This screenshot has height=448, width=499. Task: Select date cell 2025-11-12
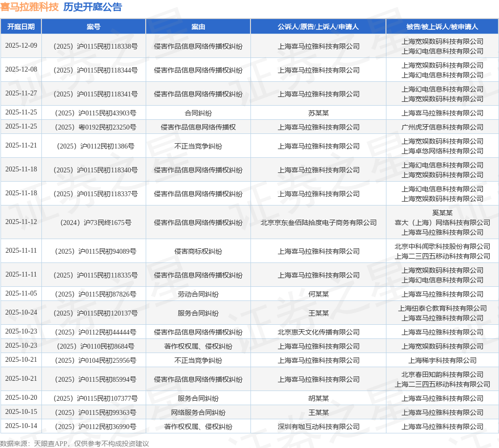21,222
